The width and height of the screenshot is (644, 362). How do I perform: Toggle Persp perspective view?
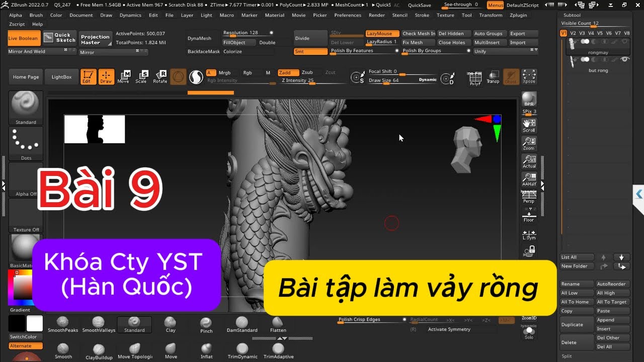pos(529,197)
